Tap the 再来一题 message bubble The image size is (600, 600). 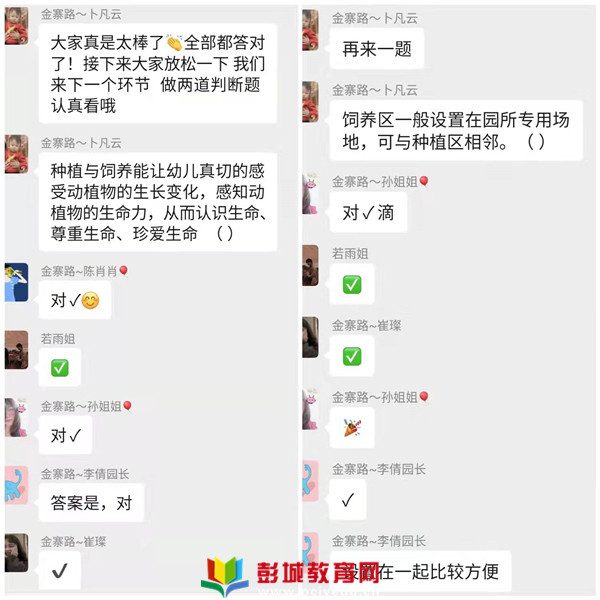point(377,49)
